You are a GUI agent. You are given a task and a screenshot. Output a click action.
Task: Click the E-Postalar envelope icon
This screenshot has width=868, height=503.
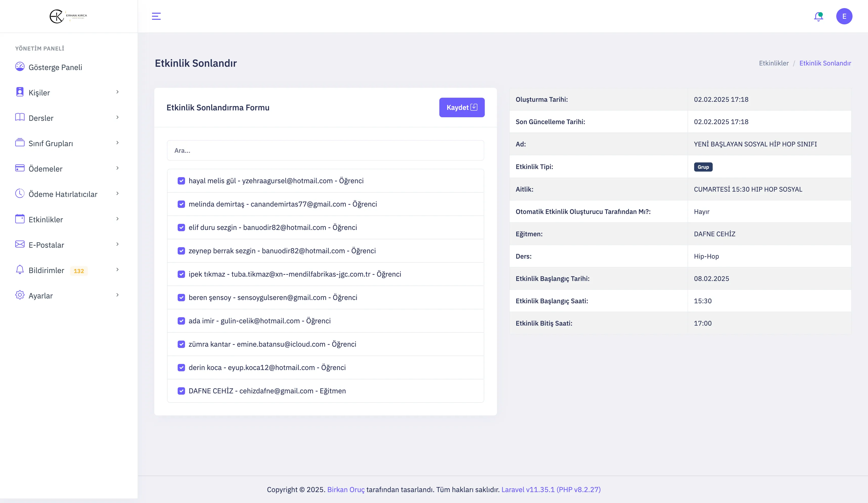click(20, 244)
